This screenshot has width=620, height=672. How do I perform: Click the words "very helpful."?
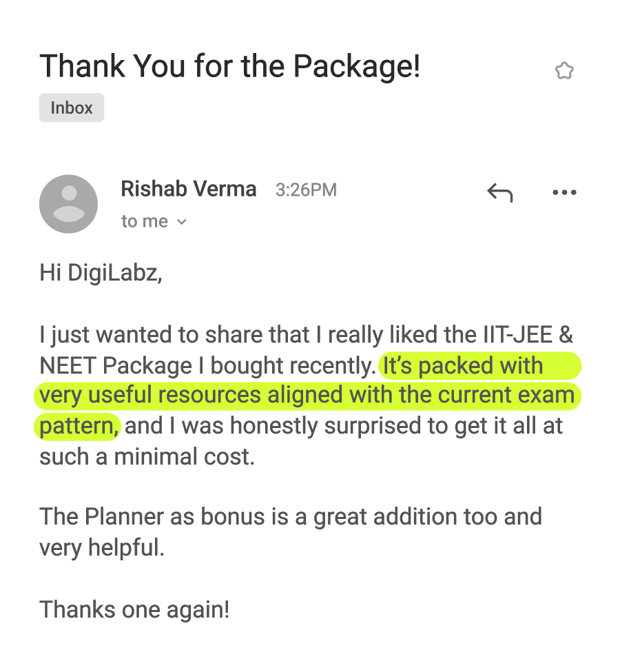101,547
